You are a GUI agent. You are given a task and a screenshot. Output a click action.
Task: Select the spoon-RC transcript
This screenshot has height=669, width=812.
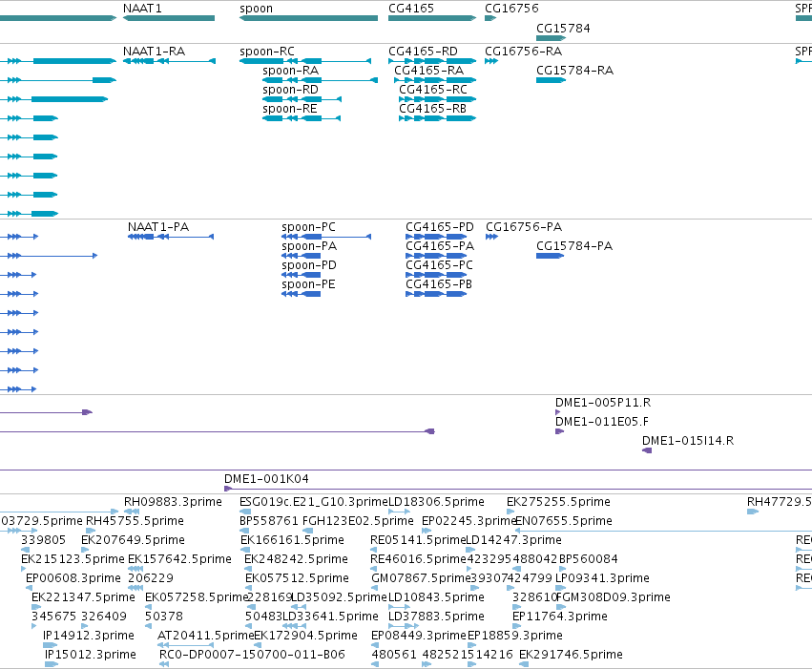point(305,61)
